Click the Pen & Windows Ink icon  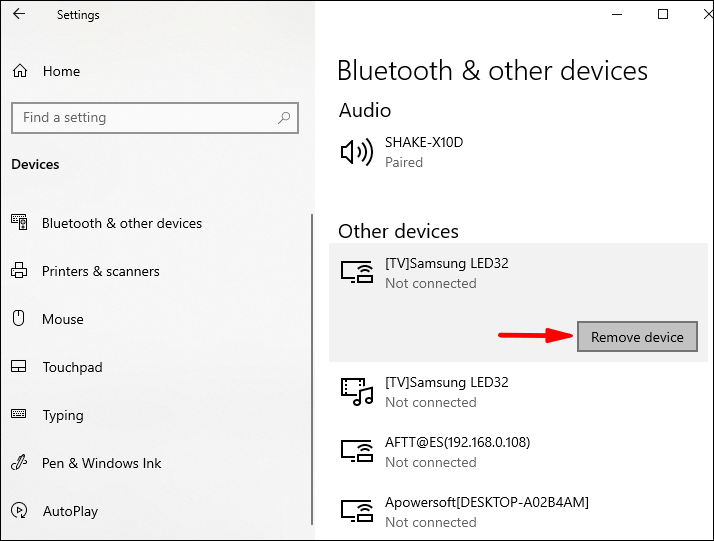19,463
